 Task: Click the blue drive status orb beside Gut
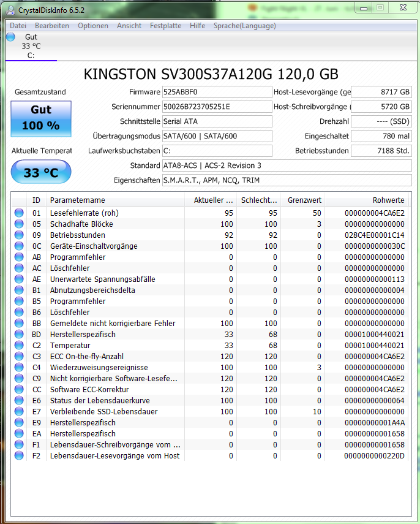[x=10, y=37]
